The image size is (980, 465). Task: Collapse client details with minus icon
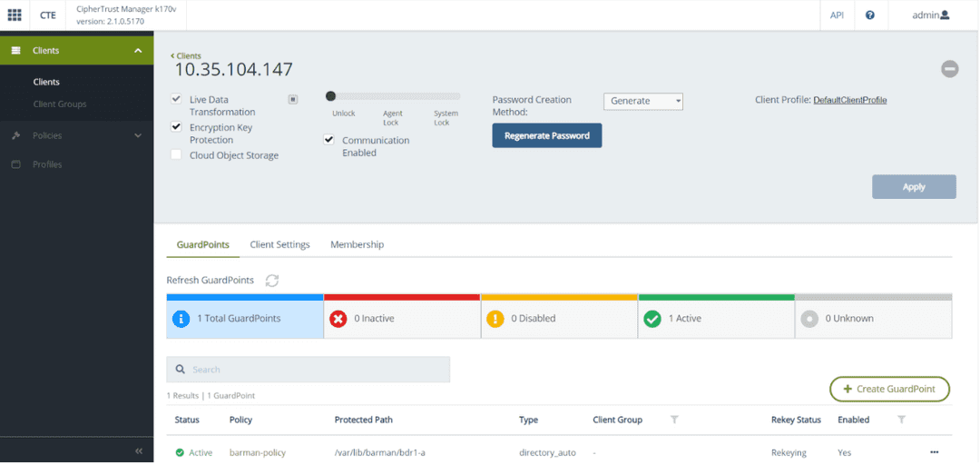(949, 69)
